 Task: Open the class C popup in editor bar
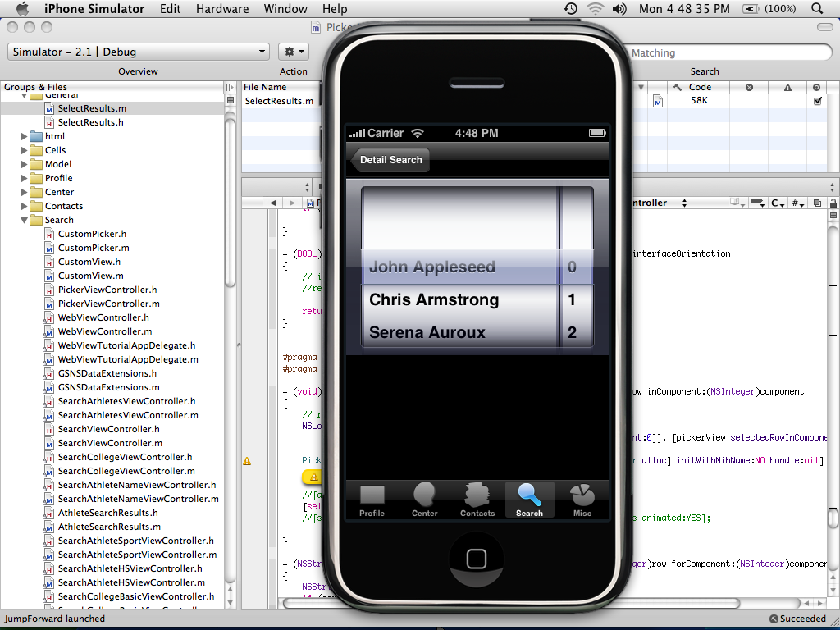(x=778, y=203)
